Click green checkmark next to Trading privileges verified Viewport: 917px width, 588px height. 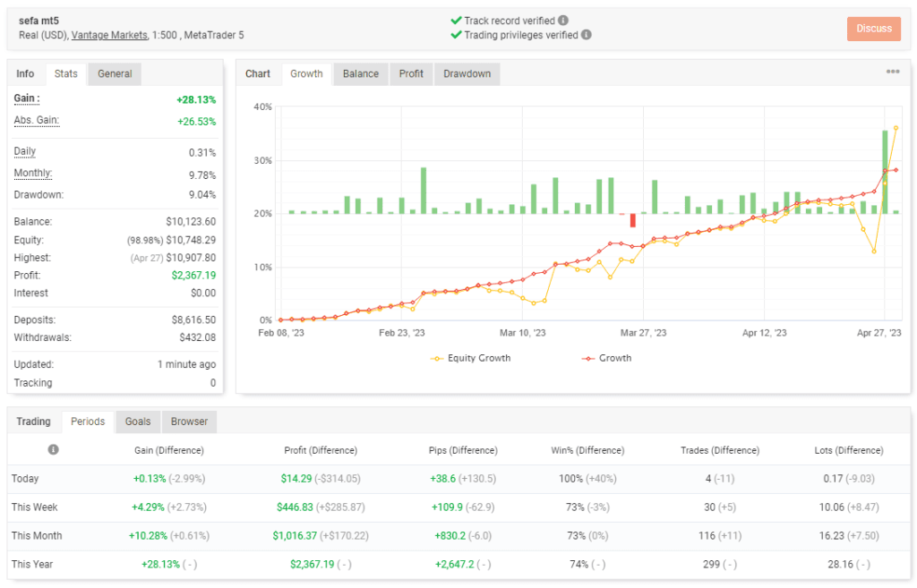click(x=456, y=35)
